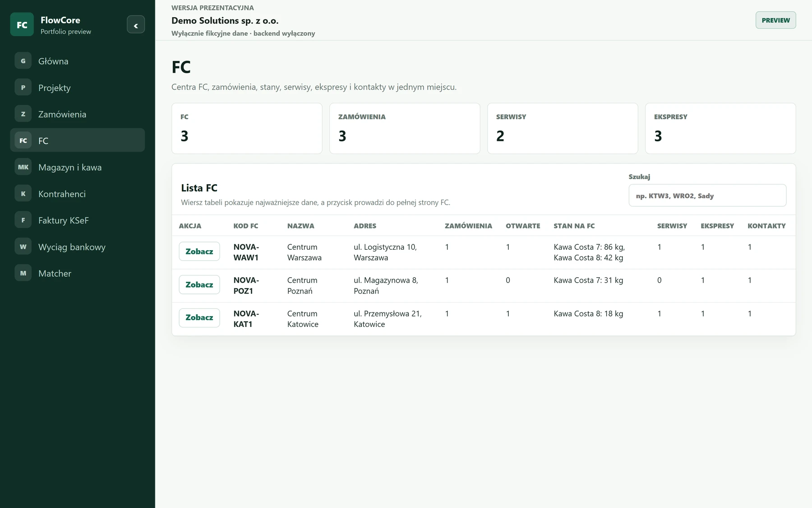
Task: Focus the Szukaj search field
Action: 707,196
